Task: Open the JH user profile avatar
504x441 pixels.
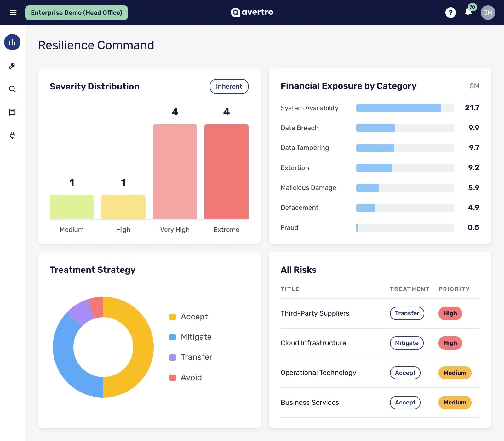Action: pos(488,13)
